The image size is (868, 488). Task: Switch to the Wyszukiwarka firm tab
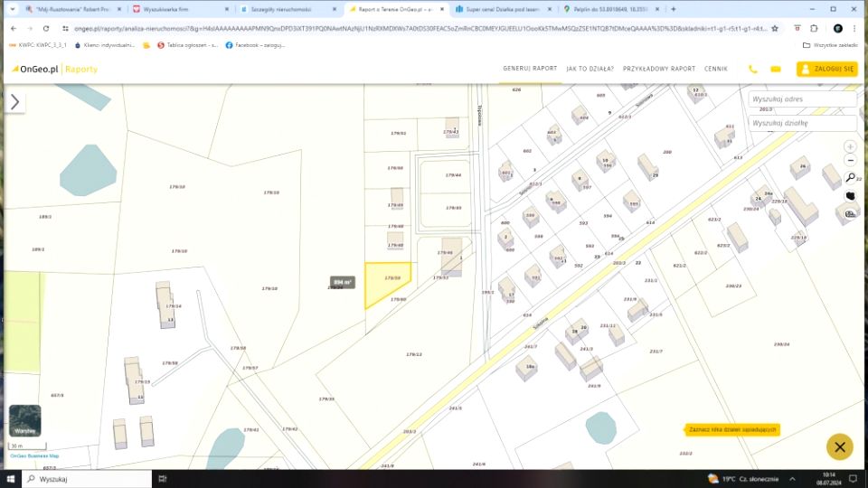click(177, 9)
